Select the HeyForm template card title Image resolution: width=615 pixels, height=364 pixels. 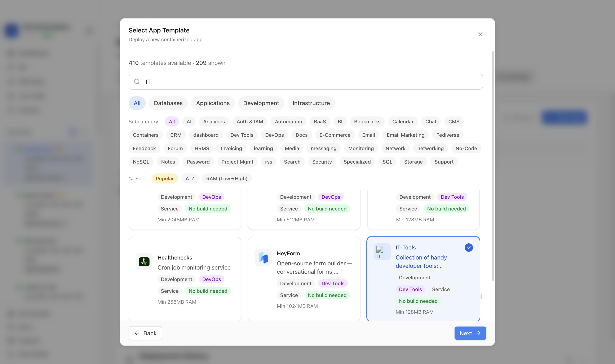tap(288, 253)
